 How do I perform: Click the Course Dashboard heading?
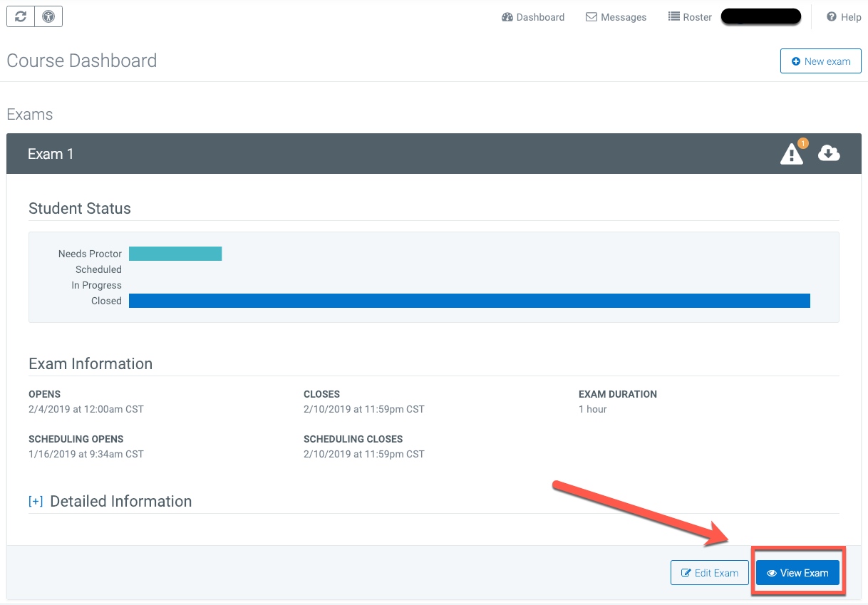(82, 61)
